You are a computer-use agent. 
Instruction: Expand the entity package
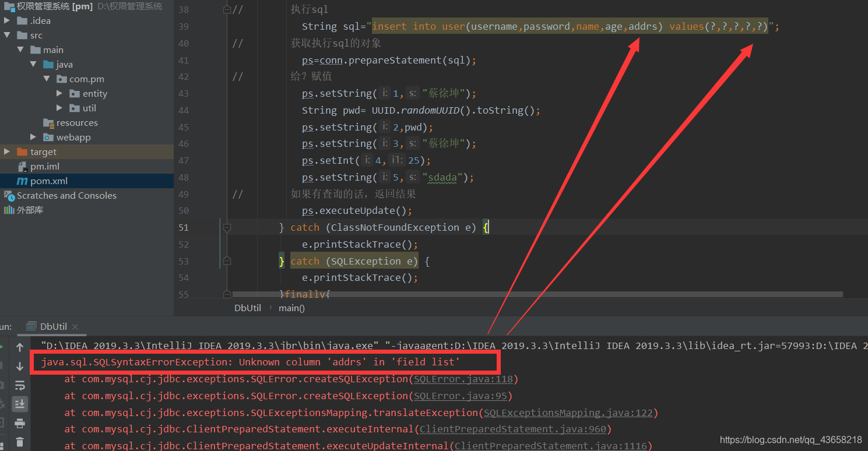(x=59, y=94)
